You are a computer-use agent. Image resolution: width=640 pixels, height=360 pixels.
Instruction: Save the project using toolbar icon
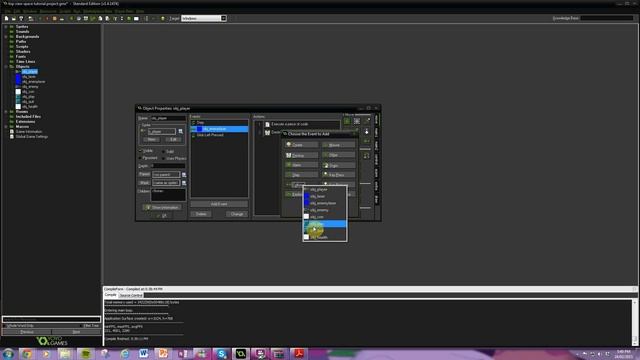(x=21, y=18)
